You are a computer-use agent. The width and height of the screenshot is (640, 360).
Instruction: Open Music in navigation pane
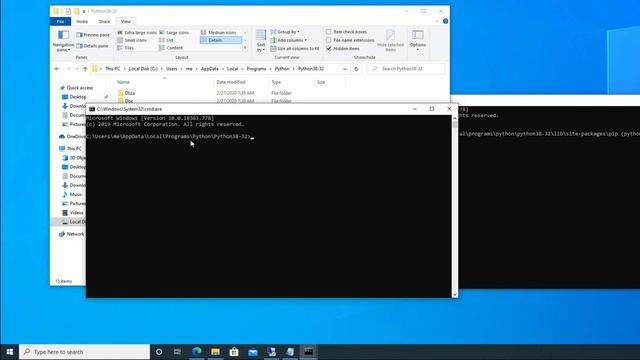[x=76, y=194]
